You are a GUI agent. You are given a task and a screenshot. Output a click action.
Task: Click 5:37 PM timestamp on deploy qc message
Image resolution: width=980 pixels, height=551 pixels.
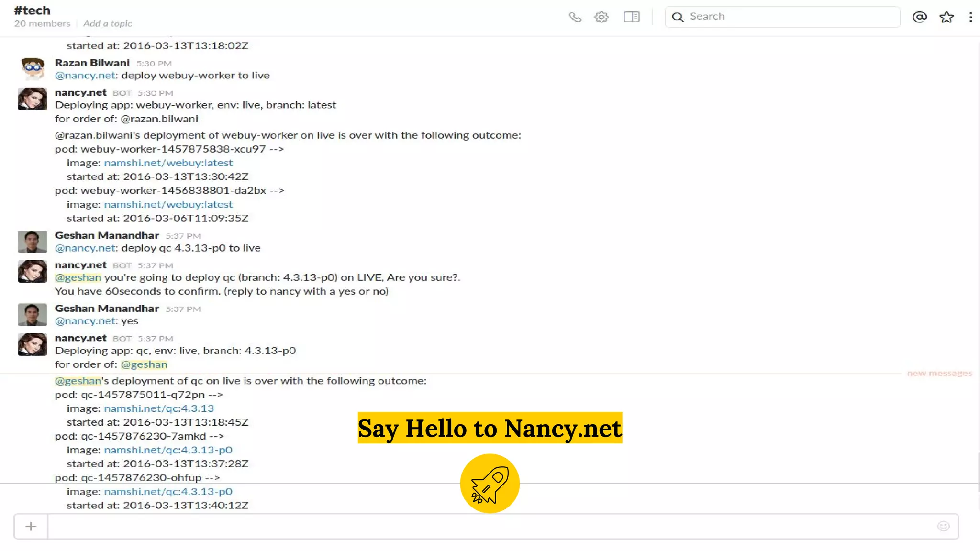click(183, 236)
